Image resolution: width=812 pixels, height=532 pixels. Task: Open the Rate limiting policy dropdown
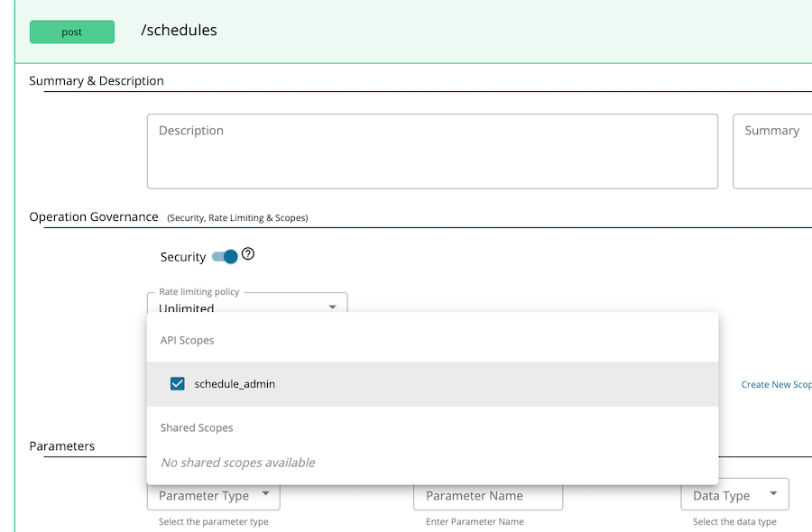click(x=244, y=306)
